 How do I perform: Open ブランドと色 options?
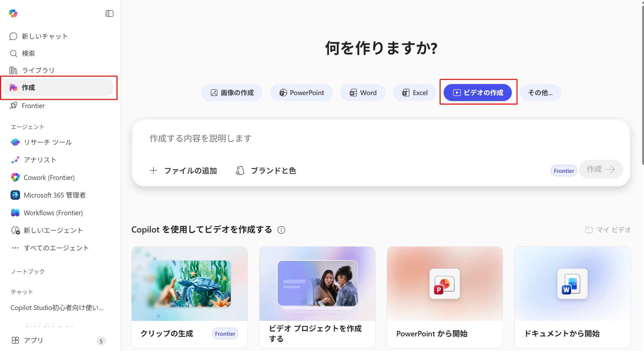tap(266, 170)
